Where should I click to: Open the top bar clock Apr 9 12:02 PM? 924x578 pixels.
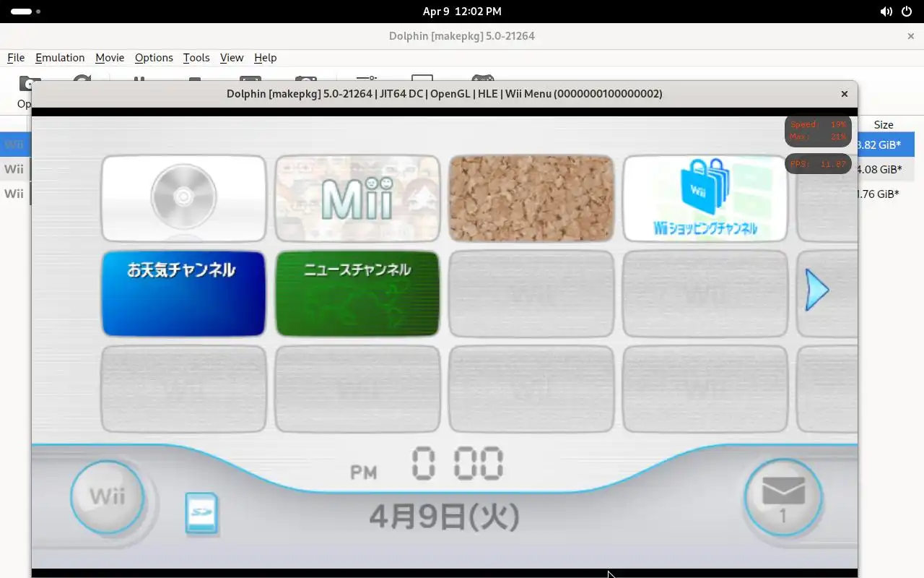(x=462, y=12)
